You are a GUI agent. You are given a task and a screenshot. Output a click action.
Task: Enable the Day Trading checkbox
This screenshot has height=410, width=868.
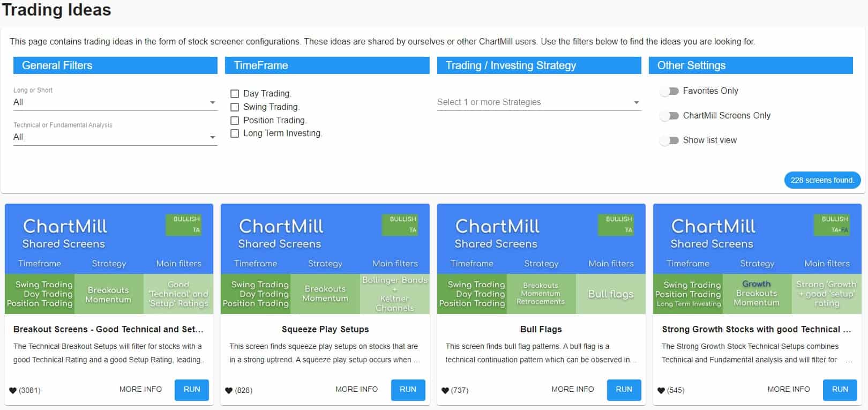click(234, 93)
